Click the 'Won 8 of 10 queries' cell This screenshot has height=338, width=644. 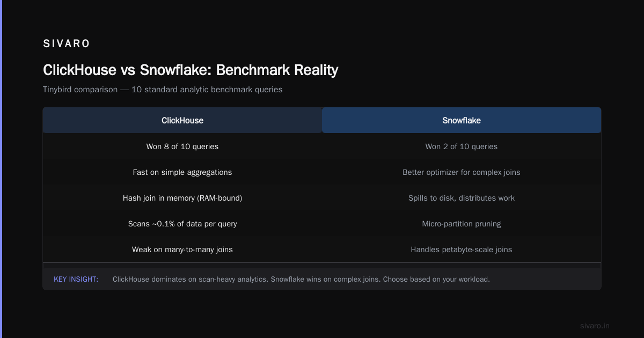(x=182, y=146)
